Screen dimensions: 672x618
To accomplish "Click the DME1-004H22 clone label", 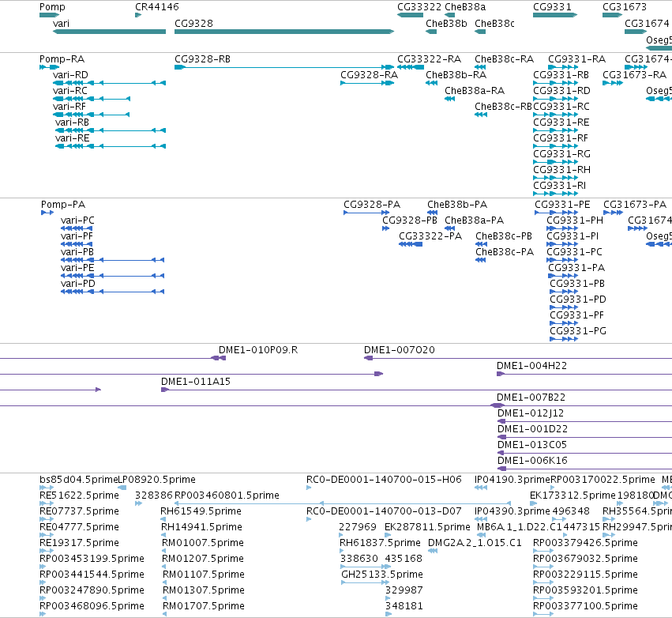I will 531,366.
